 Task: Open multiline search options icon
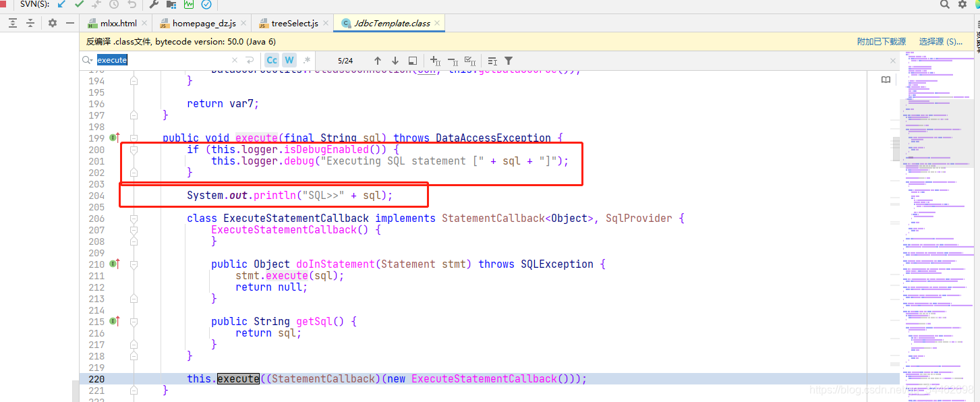[492, 60]
